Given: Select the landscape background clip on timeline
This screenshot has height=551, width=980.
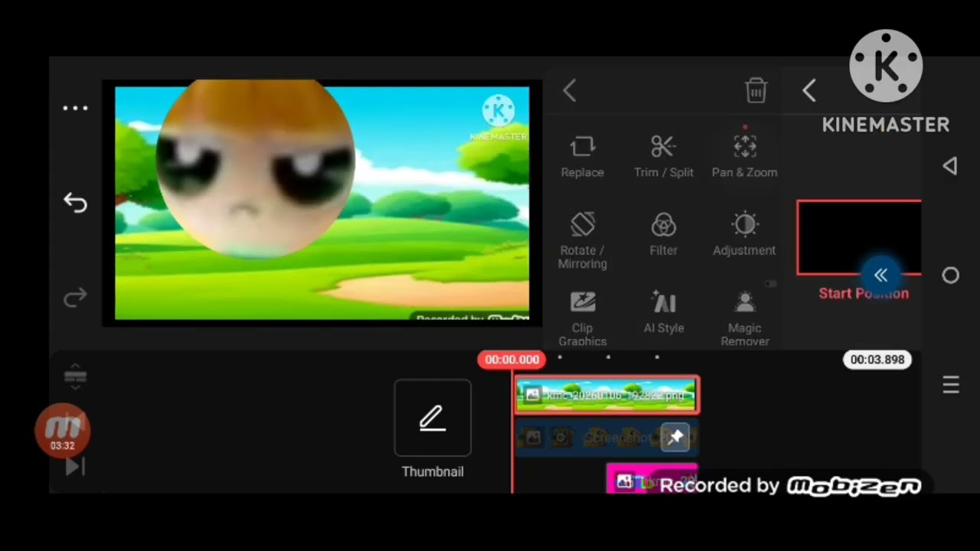Looking at the screenshot, I should (x=606, y=395).
